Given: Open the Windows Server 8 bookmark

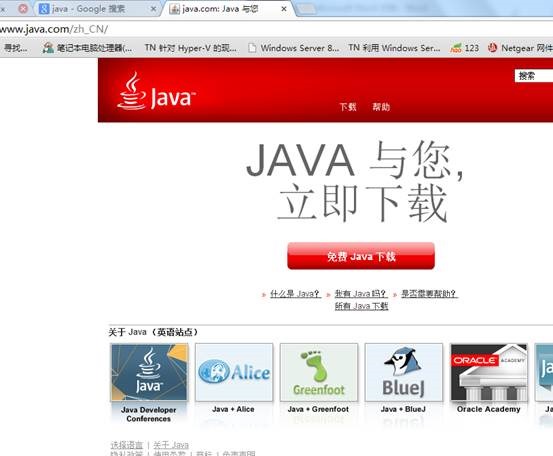Looking at the screenshot, I should (x=295, y=48).
